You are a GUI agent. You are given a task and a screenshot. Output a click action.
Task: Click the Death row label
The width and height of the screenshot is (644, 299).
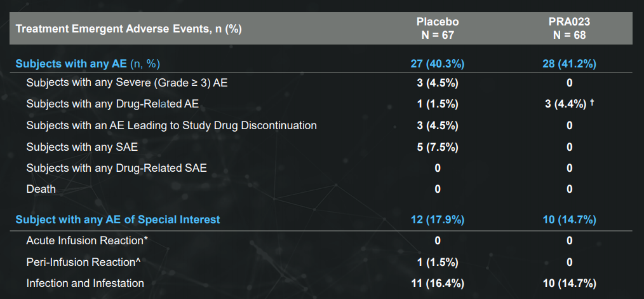(x=41, y=189)
